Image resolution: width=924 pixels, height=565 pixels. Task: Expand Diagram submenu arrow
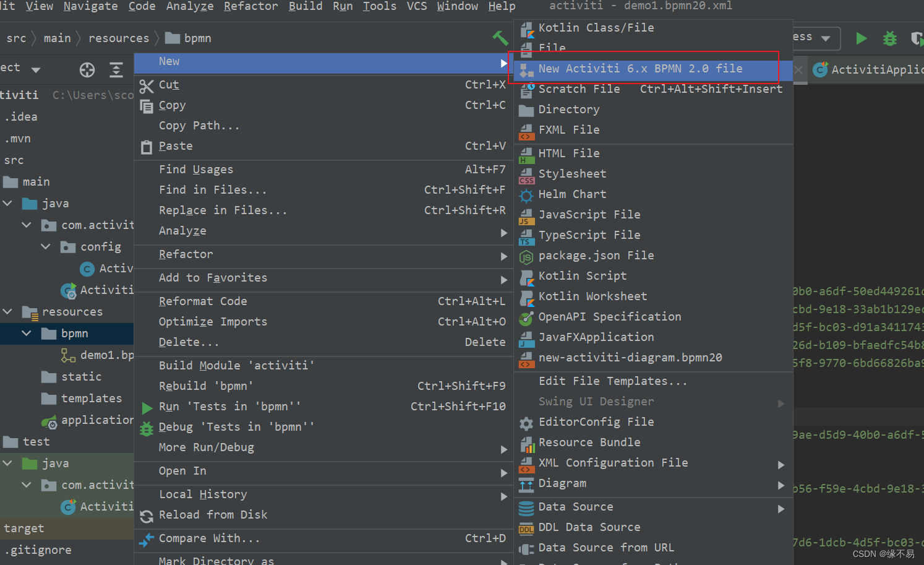pyautogui.click(x=781, y=485)
